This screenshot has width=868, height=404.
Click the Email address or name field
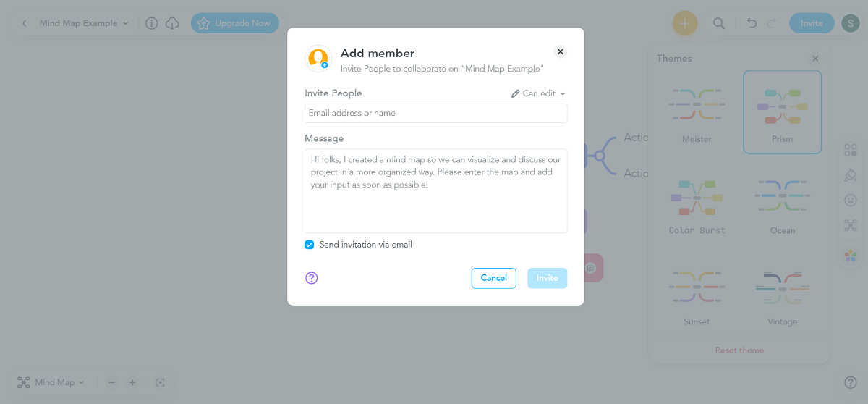[435, 113]
